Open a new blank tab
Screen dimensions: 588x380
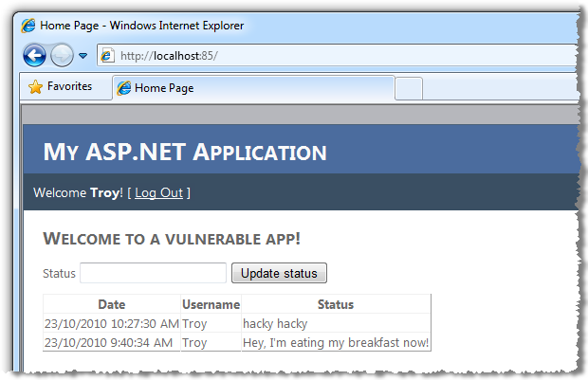(x=409, y=88)
